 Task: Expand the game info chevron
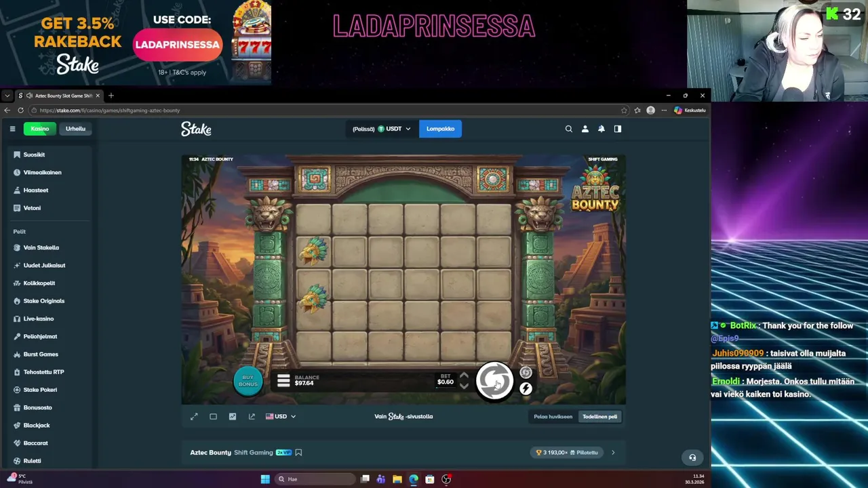613,452
